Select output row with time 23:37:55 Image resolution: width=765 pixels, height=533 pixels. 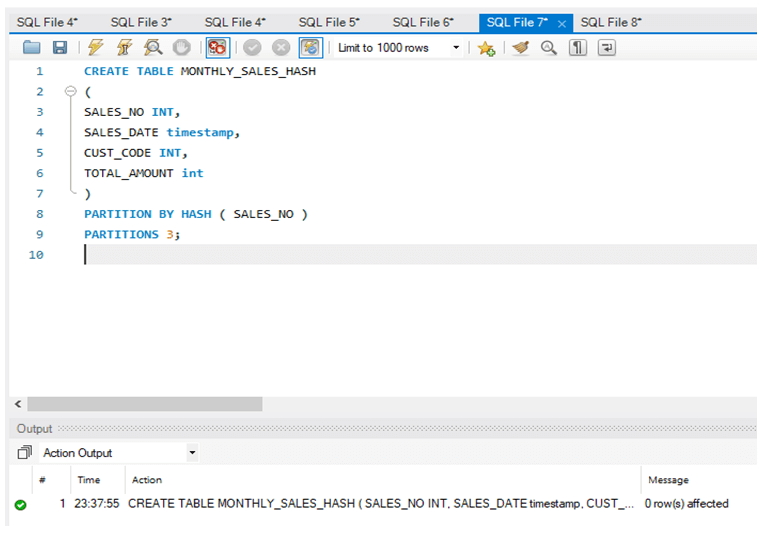coord(383,504)
